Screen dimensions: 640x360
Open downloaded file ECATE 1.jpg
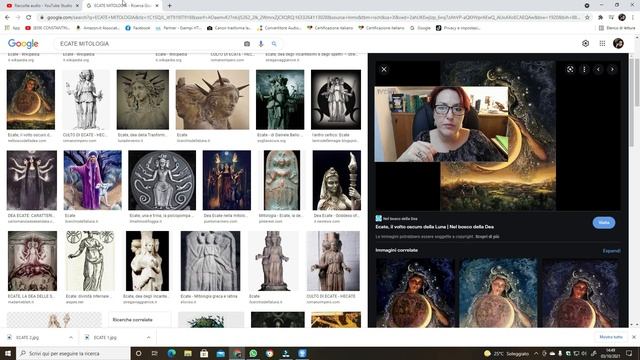[x=105, y=338]
